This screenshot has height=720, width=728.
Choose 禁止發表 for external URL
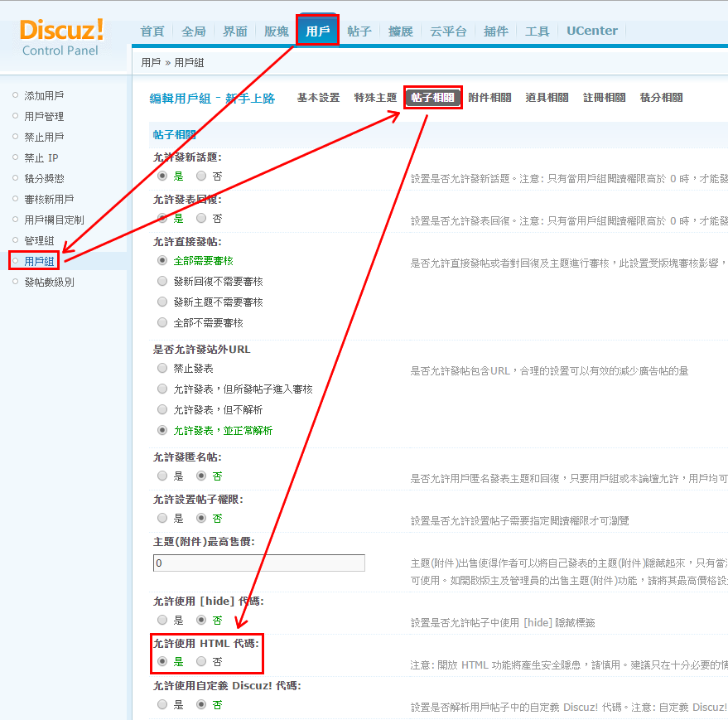(162, 369)
